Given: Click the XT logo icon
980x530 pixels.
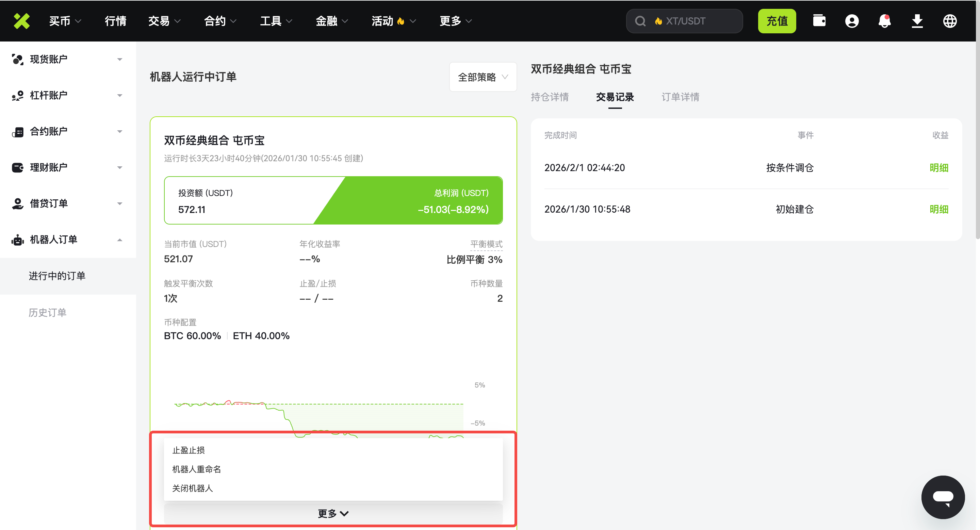Looking at the screenshot, I should tap(22, 21).
